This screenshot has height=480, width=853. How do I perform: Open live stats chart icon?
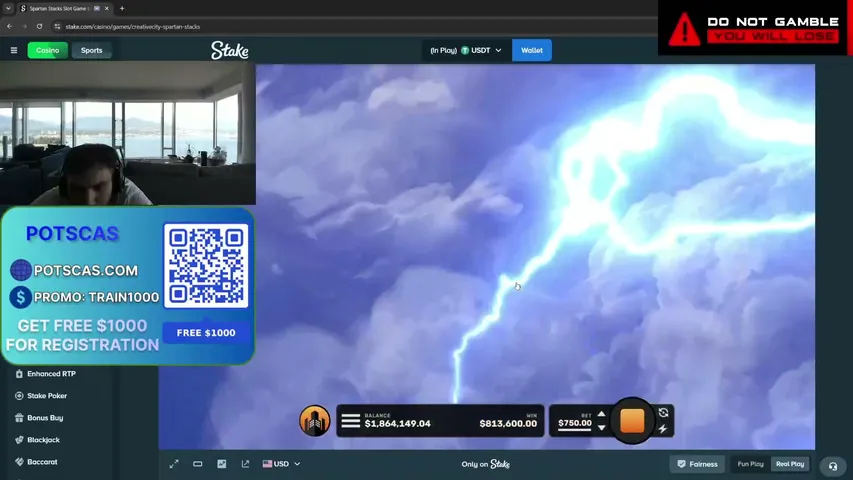pyautogui.click(x=221, y=464)
